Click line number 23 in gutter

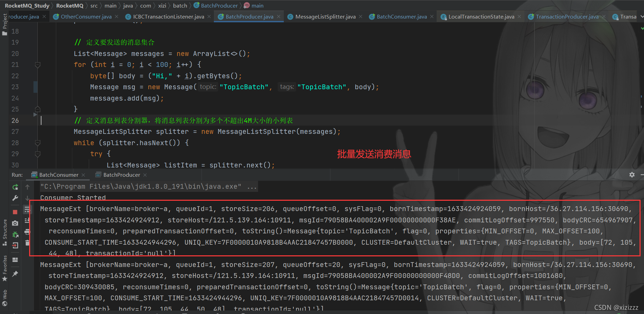15,87
